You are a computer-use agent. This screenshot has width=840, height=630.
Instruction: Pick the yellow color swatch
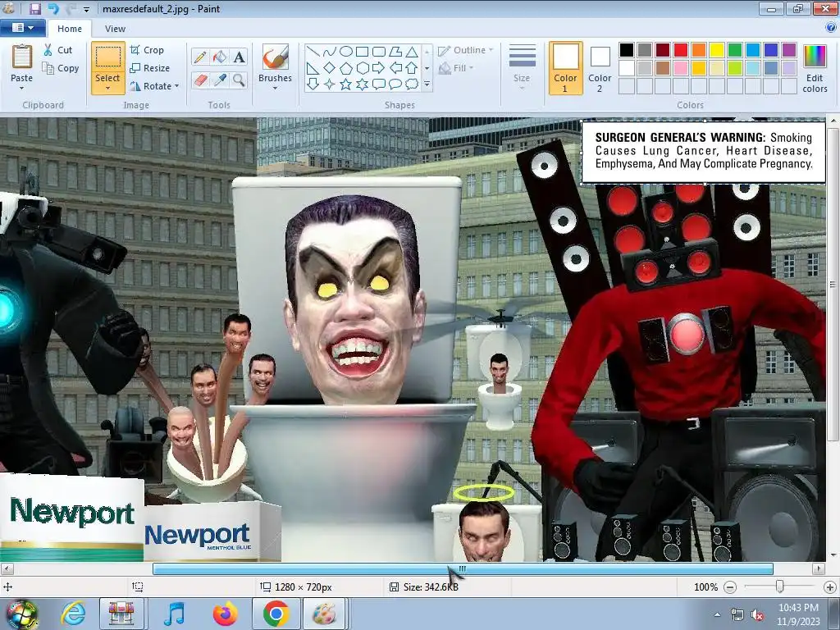(717, 50)
